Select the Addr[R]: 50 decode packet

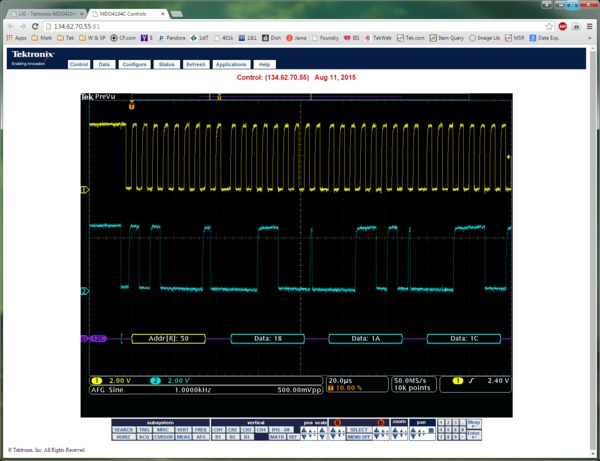[168, 339]
